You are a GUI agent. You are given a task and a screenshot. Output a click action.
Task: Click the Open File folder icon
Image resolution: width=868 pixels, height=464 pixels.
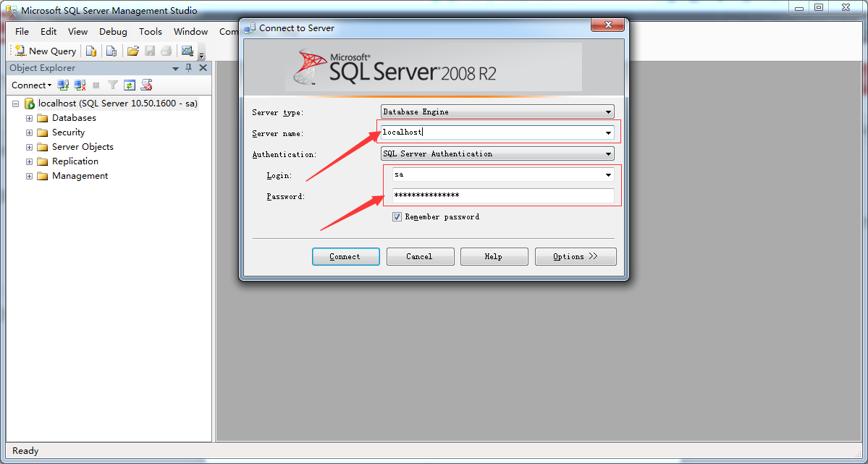click(132, 51)
